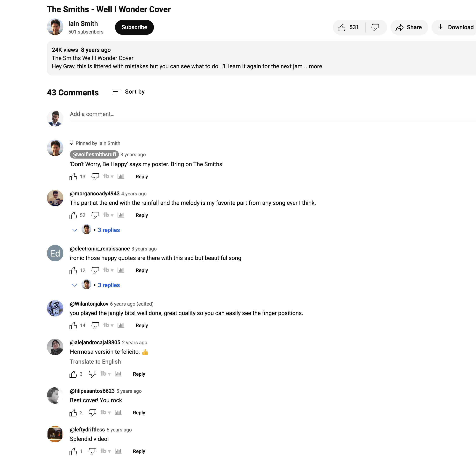The image size is (476, 459).
Task: Open the Sort by comments dropdown
Action: 129,92
